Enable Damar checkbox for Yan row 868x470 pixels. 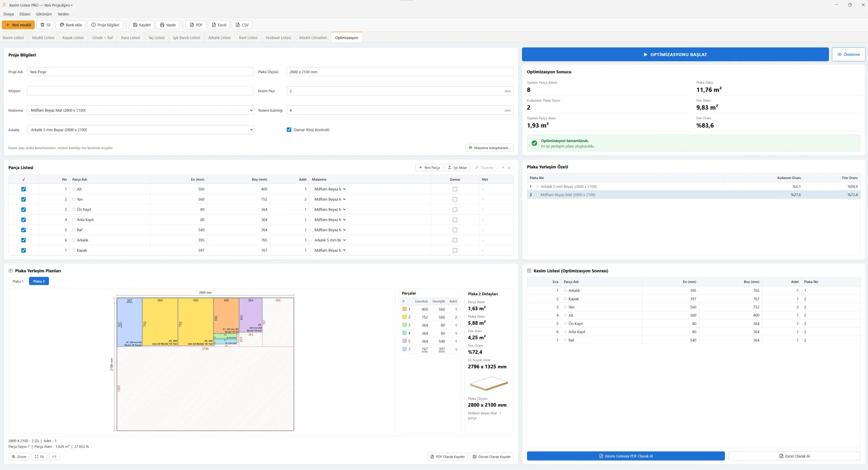[x=455, y=199]
